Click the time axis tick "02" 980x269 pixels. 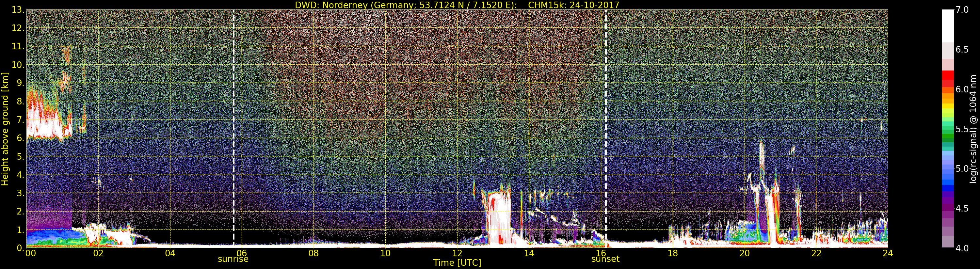(x=98, y=253)
